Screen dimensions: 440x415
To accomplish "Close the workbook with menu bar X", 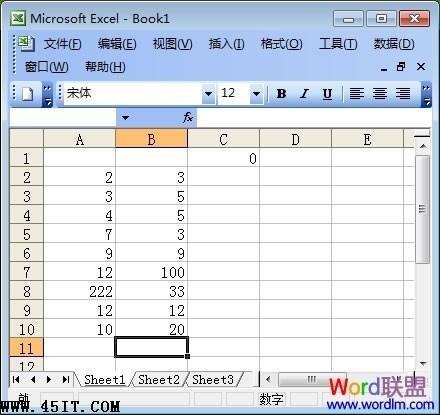I will click(x=421, y=67).
